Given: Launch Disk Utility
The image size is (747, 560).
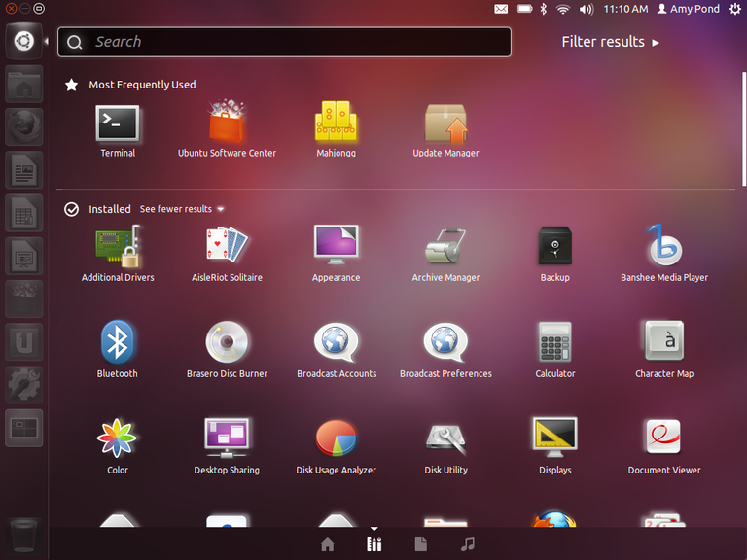Looking at the screenshot, I should click(x=445, y=439).
